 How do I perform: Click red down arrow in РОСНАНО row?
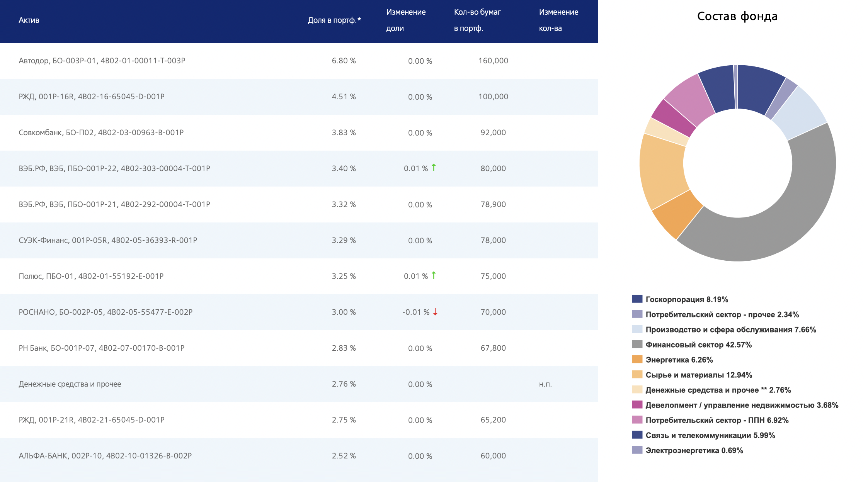coord(435,312)
